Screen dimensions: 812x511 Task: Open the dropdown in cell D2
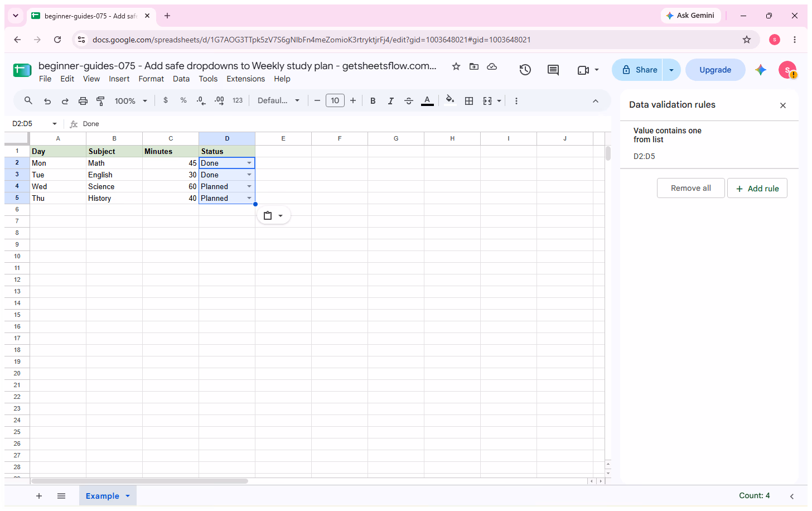(249, 163)
